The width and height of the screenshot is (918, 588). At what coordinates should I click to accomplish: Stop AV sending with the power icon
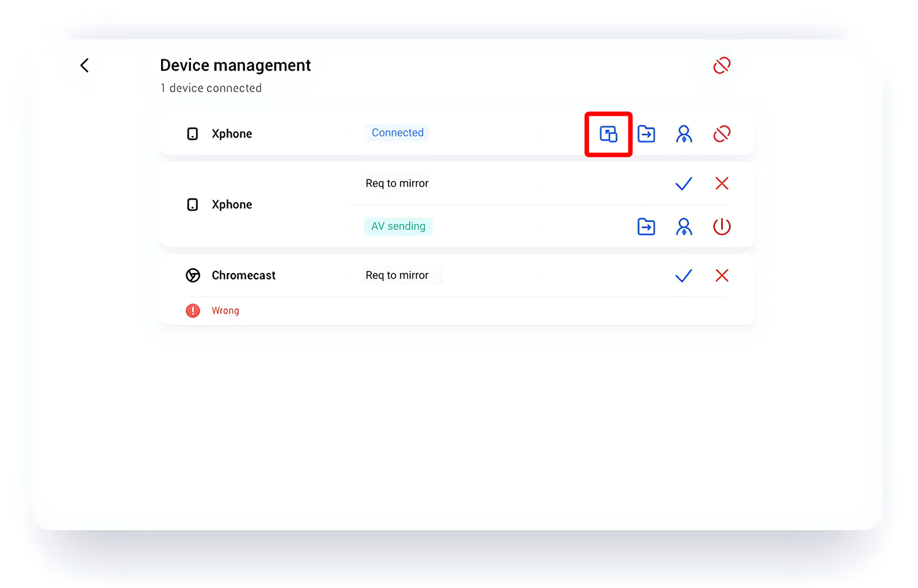(721, 227)
